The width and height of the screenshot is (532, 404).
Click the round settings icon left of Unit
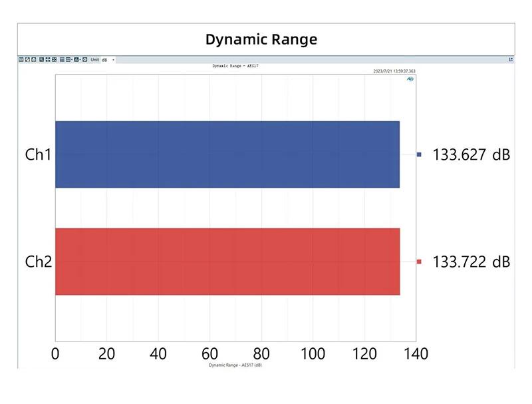point(84,60)
